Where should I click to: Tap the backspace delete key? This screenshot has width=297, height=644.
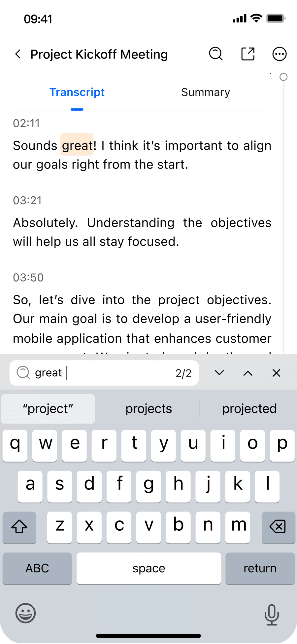coord(278,527)
